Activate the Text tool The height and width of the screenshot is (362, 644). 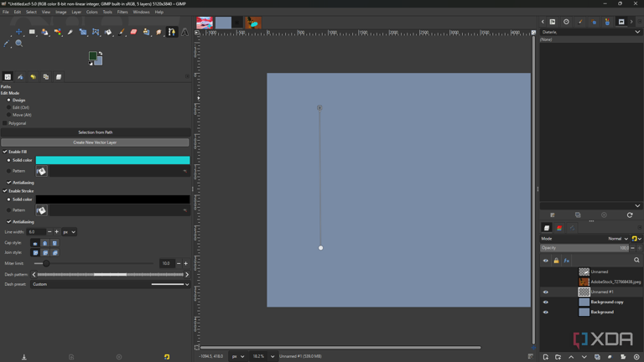(184, 32)
